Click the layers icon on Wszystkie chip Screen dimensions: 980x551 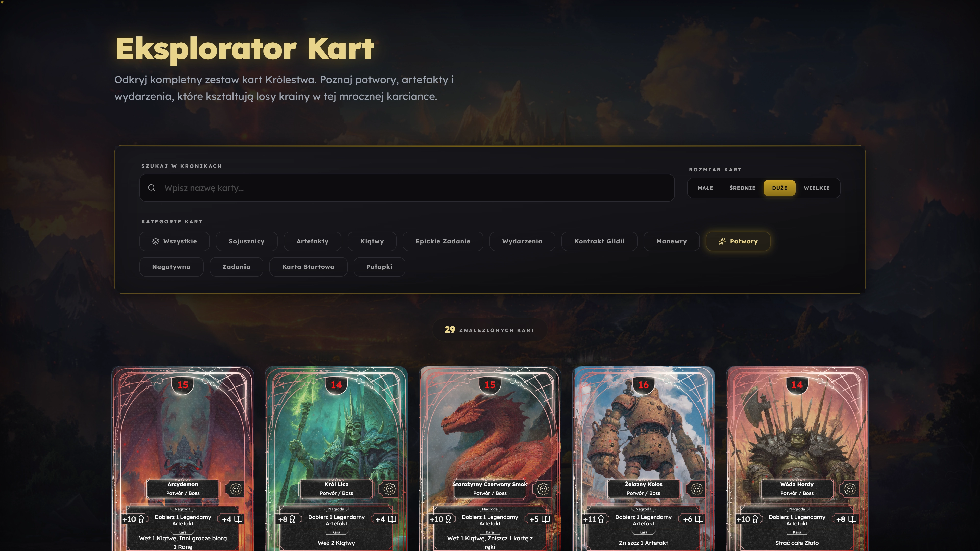point(155,241)
